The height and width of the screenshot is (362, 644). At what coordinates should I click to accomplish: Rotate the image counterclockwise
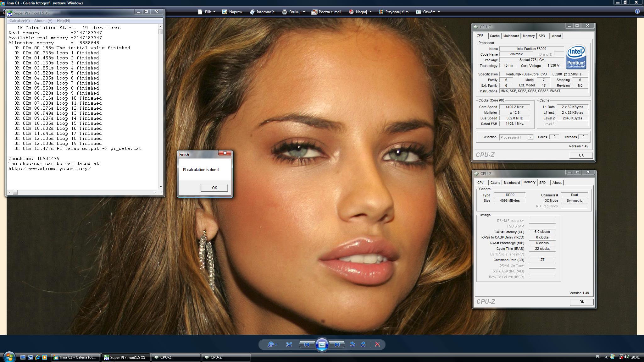click(x=352, y=345)
